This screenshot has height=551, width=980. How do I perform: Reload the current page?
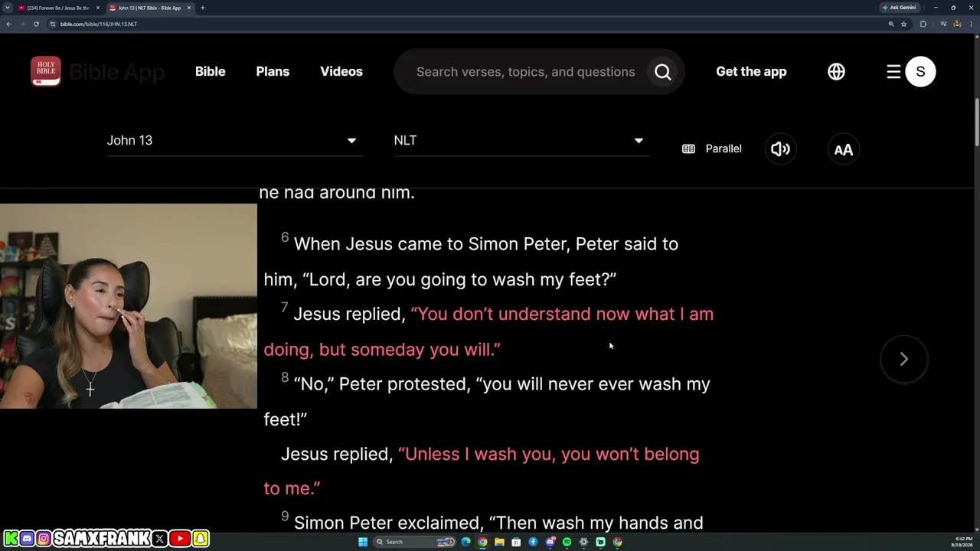pyautogui.click(x=36, y=24)
